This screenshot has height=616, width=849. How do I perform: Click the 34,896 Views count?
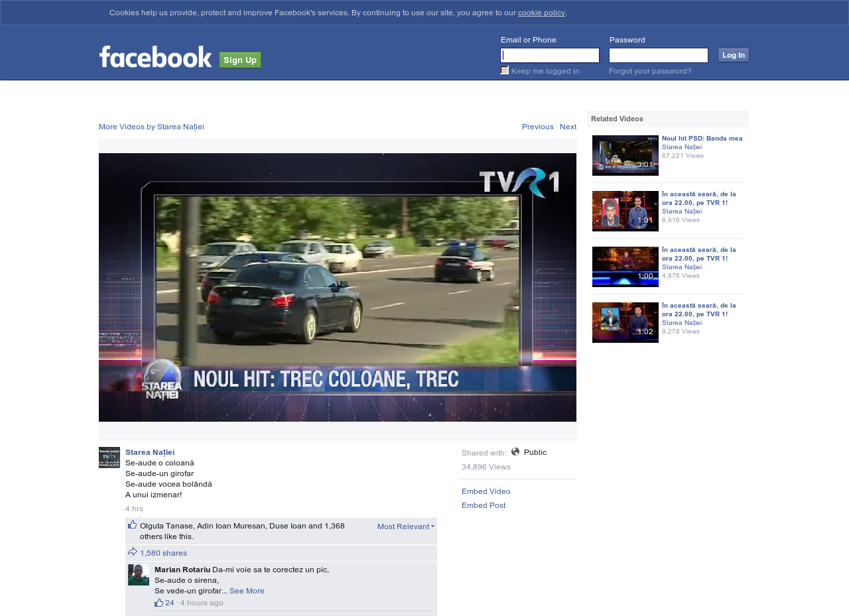[x=486, y=467]
